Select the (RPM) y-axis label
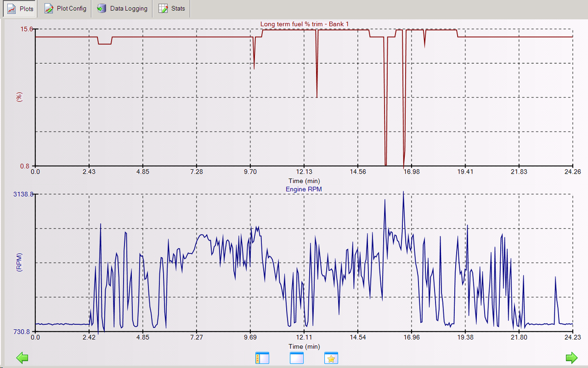This screenshot has width=588, height=368. (x=20, y=263)
